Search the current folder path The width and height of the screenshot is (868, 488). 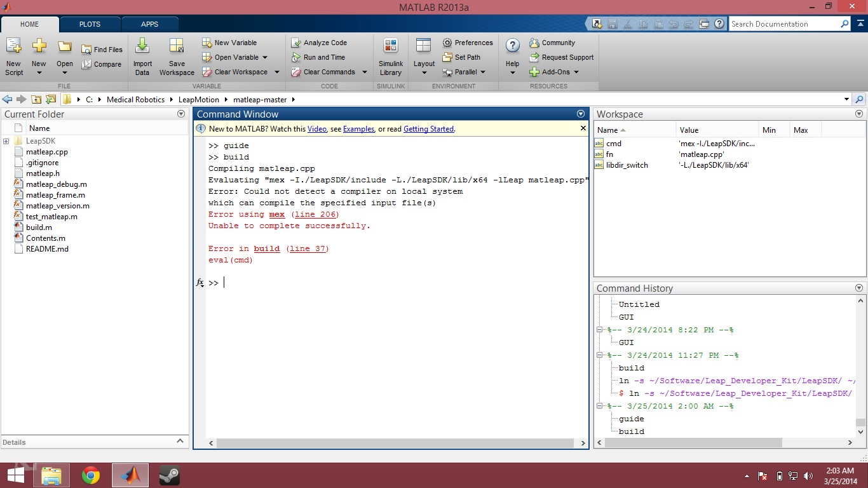[860, 99]
